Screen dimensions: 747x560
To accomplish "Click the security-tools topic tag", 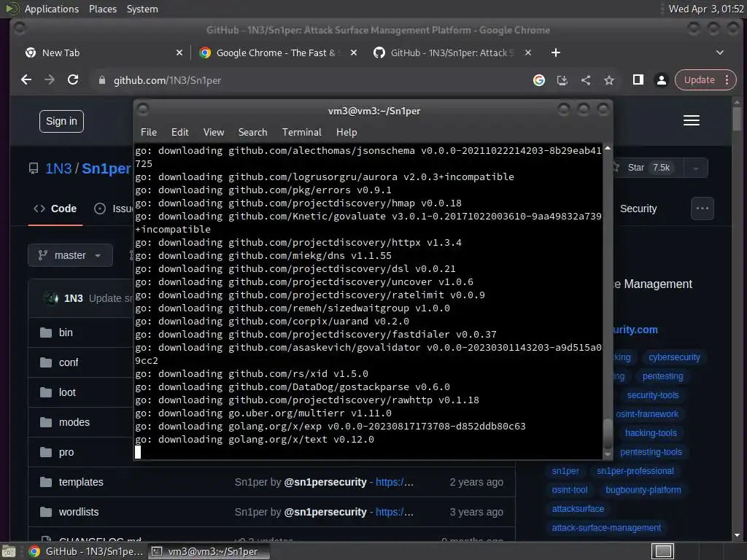I will click(x=652, y=395).
